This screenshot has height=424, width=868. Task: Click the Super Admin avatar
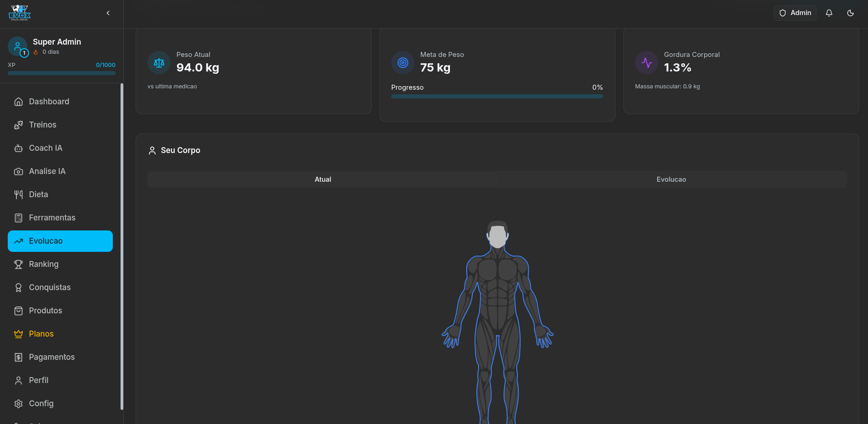(18, 46)
